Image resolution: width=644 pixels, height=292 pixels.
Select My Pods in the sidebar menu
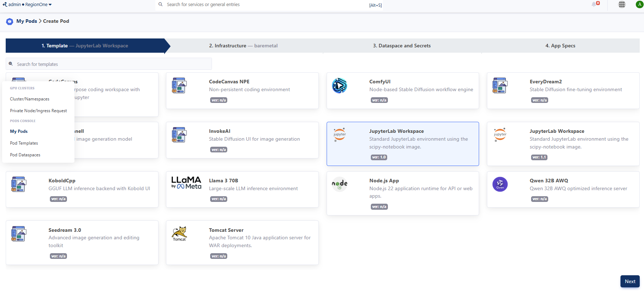tap(19, 131)
